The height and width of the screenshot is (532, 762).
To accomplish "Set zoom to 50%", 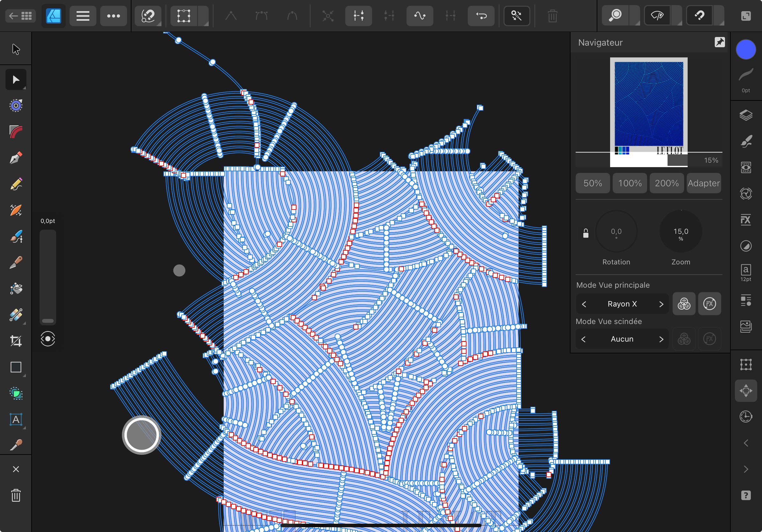I will click(593, 183).
